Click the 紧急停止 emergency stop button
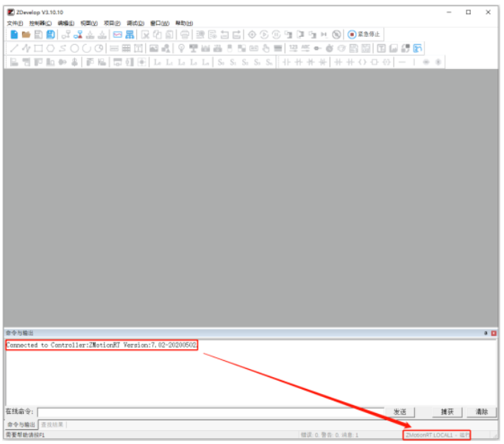This screenshot has width=504, height=444. 364,35
